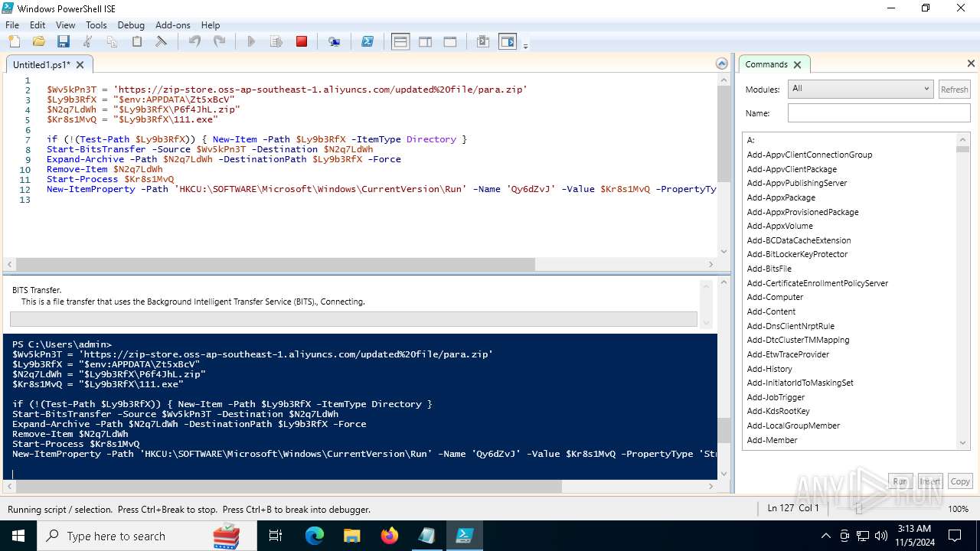Toggle the Show Command Add-on pane icon
Viewport: 980px width, 551px height.
508,41
